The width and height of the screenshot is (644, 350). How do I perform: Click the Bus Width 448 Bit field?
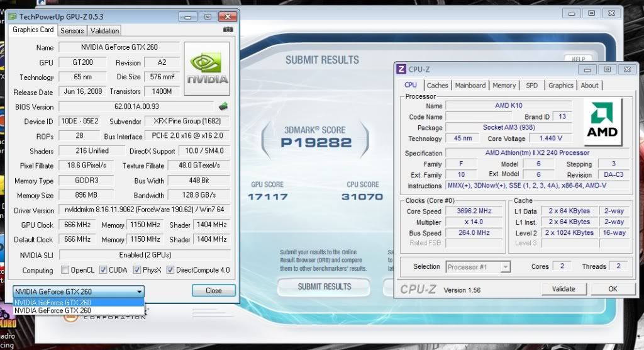199,181
